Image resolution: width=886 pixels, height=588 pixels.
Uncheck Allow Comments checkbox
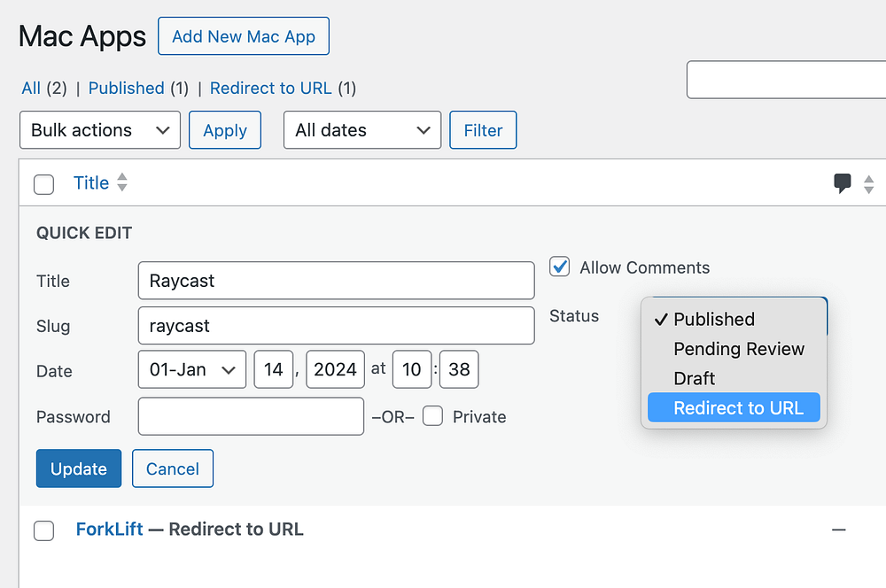(560, 267)
